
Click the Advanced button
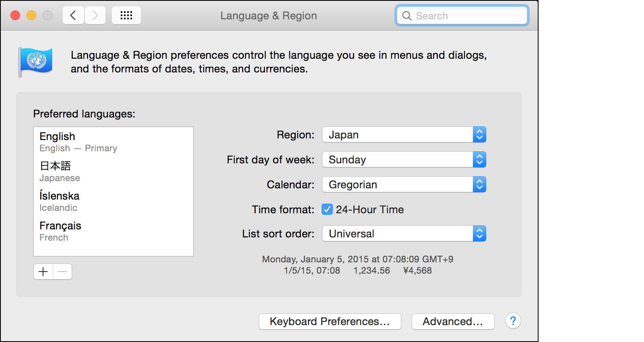tap(453, 321)
